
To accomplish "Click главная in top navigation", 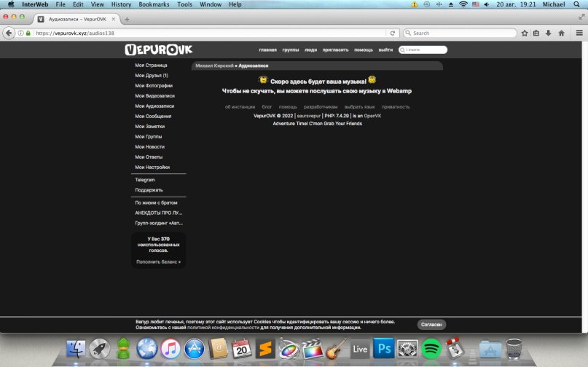I will [267, 50].
